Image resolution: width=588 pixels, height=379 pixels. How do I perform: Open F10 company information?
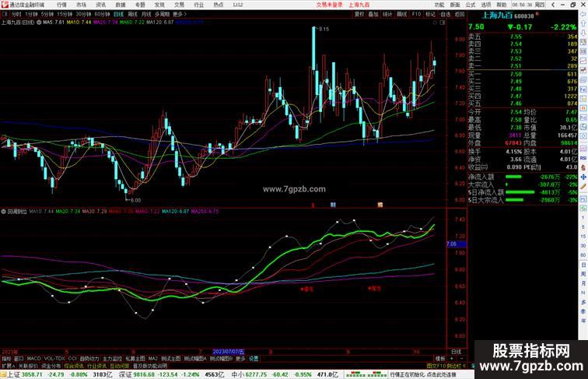tap(416, 14)
